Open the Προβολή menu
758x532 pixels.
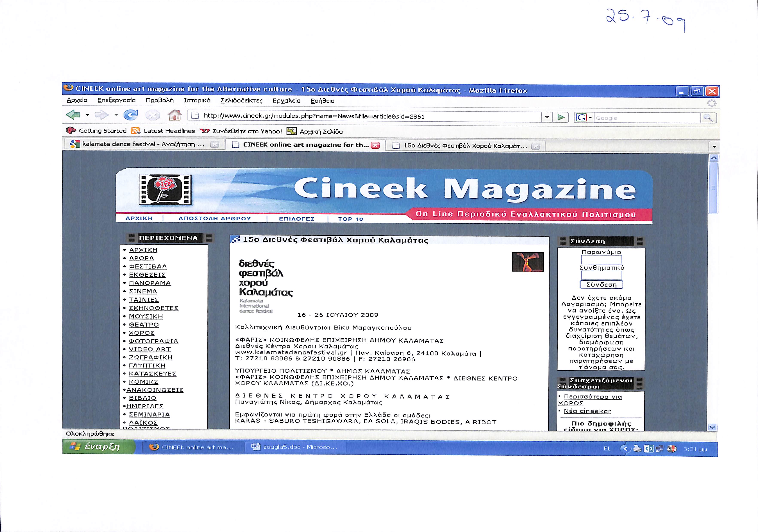[x=160, y=100]
